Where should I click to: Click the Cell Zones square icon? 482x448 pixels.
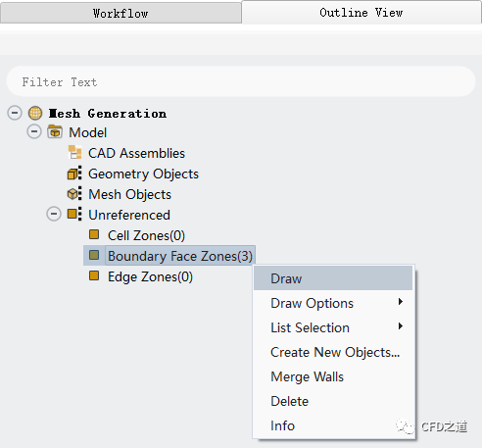coord(94,234)
